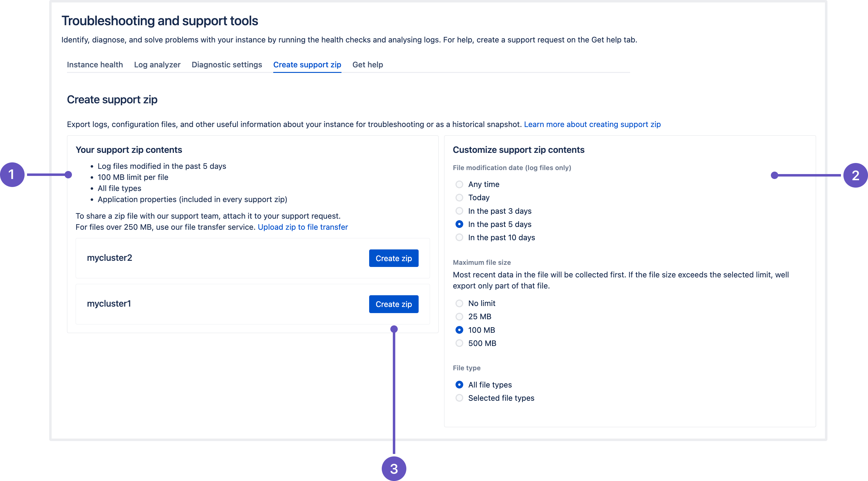Select the Diagnostic settings tab
Screen dimensions: 868x481
tap(227, 64)
